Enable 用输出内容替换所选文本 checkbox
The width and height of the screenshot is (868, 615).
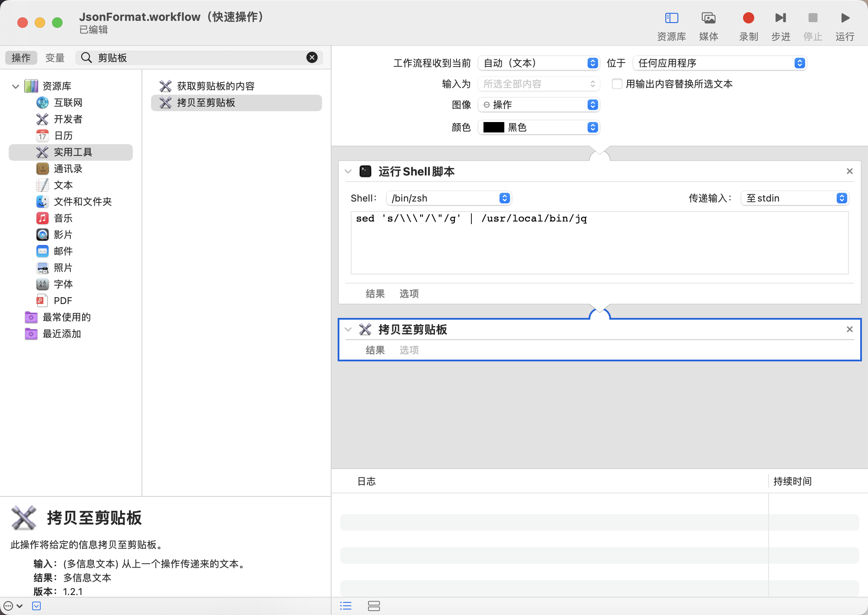[617, 84]
